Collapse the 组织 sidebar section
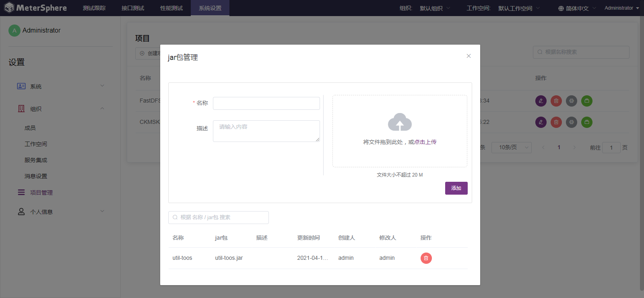 click(x=102, y=109)
